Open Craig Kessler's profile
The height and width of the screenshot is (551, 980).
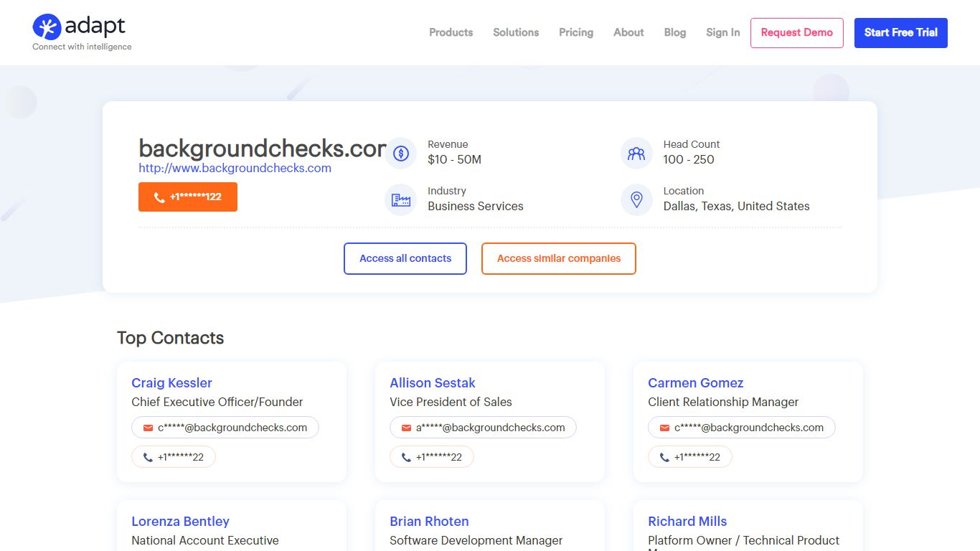coord(171,383)
